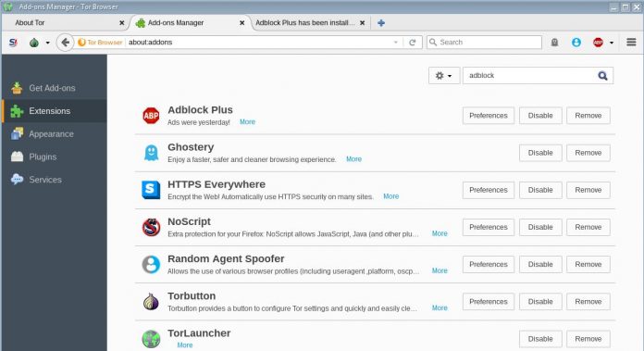Expand the Torbutton onion dropdown arrow

pos(47,43)
